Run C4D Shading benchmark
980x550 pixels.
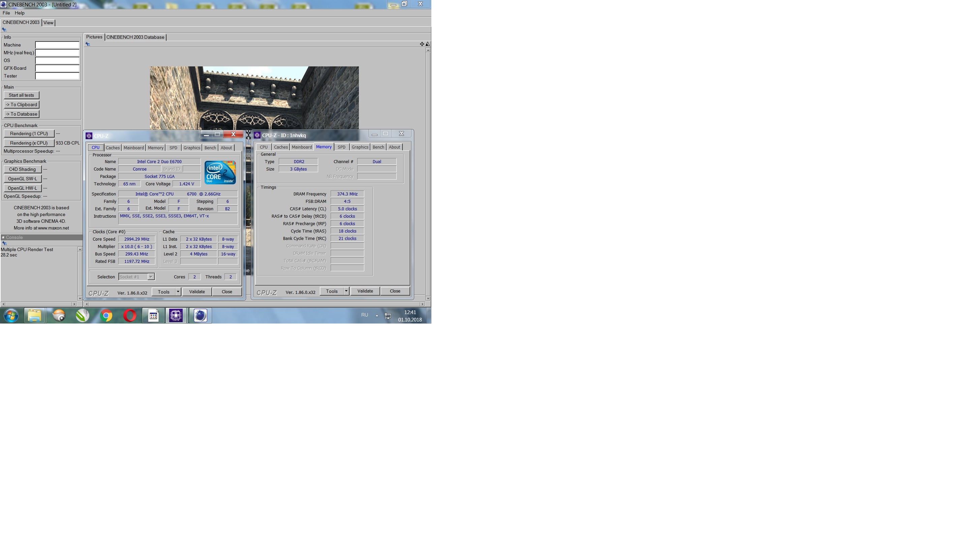[23, 169]
